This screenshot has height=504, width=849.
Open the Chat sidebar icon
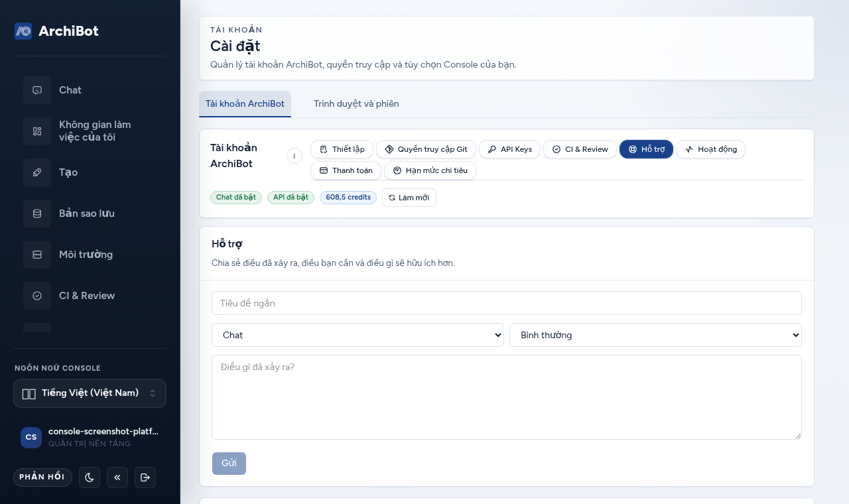pos(37,90)
